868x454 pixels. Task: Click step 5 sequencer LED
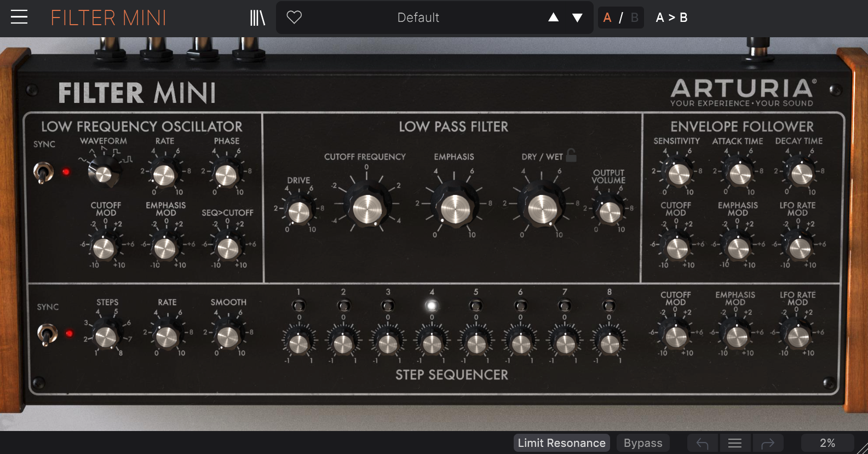click(x=476, y=305)
